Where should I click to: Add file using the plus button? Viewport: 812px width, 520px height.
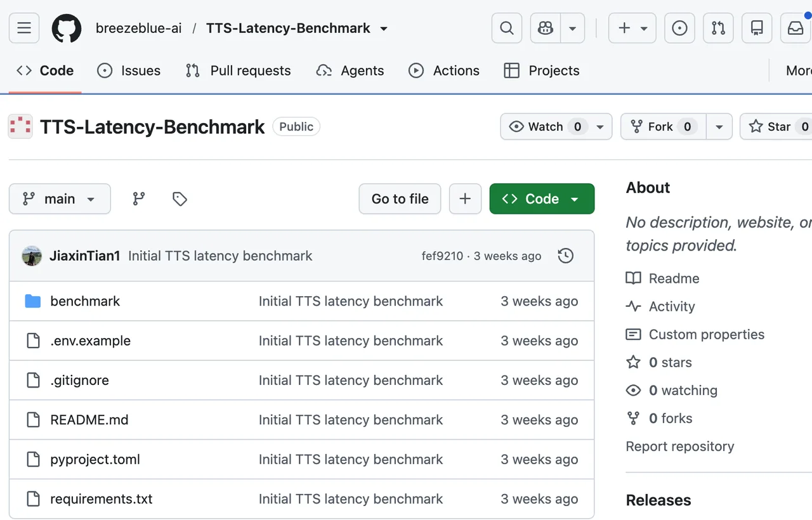[x=465, y=199]
